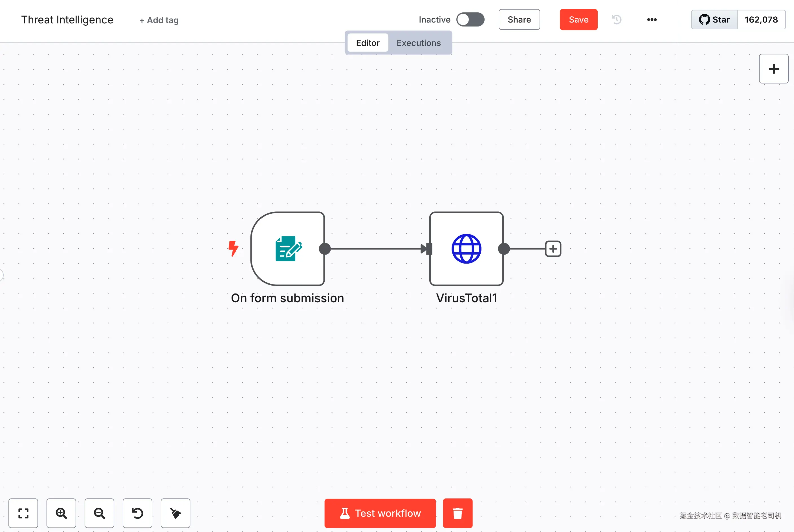The width and height of the screenshot is (794, 532).
Task: Click the Share button
Action: pyautogui.click(x=519, y=20)
